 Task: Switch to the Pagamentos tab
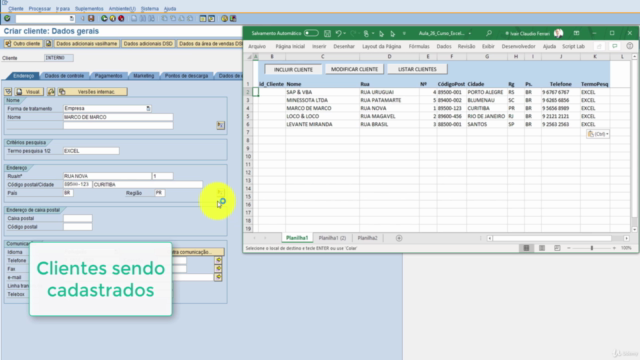tap(108, 76)
